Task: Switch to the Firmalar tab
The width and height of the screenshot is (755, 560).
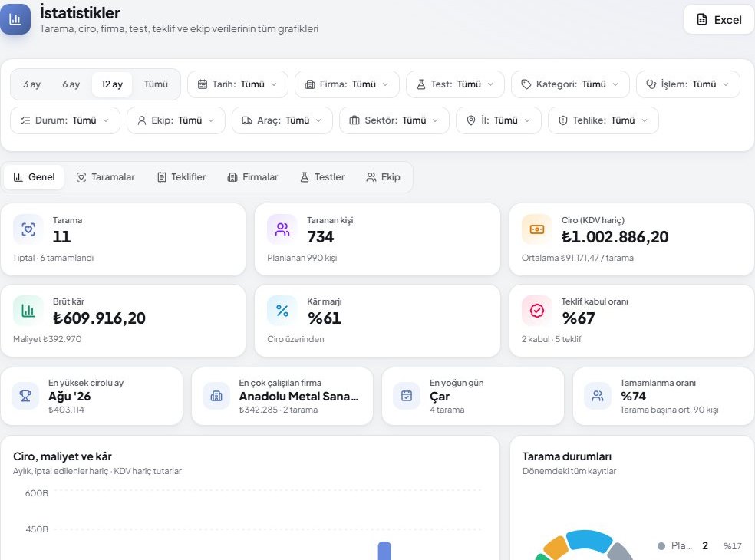Action: (252, 177)
